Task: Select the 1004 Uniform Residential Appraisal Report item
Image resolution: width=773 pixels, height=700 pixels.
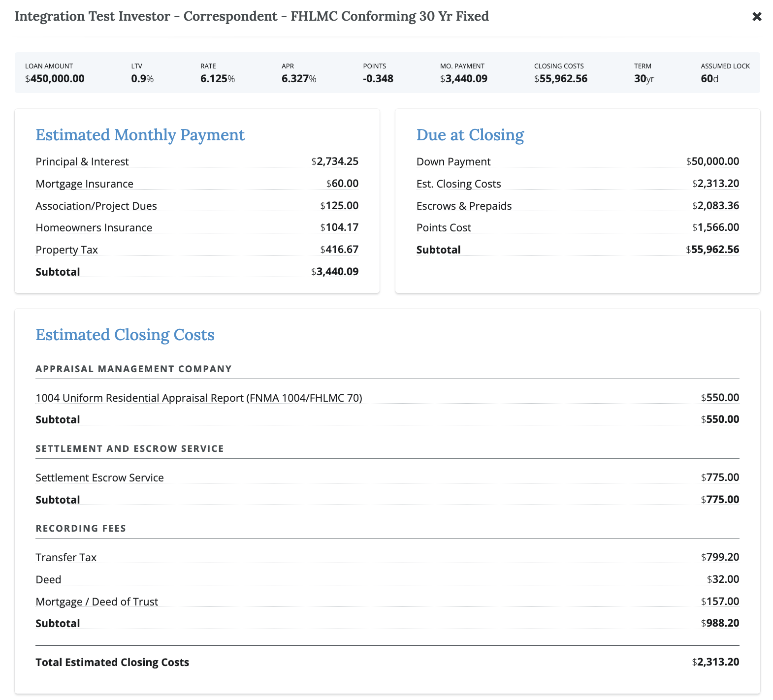Action: tap(198, 398)
